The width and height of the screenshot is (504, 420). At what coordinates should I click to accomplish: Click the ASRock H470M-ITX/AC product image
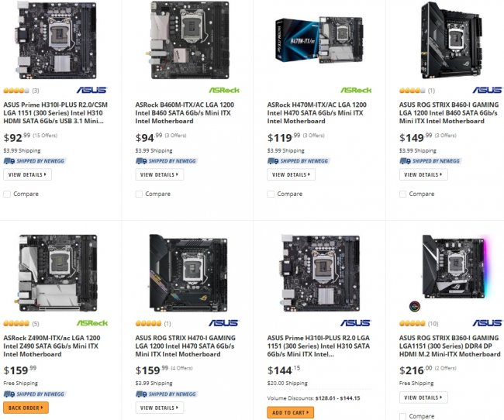point(319,40)
